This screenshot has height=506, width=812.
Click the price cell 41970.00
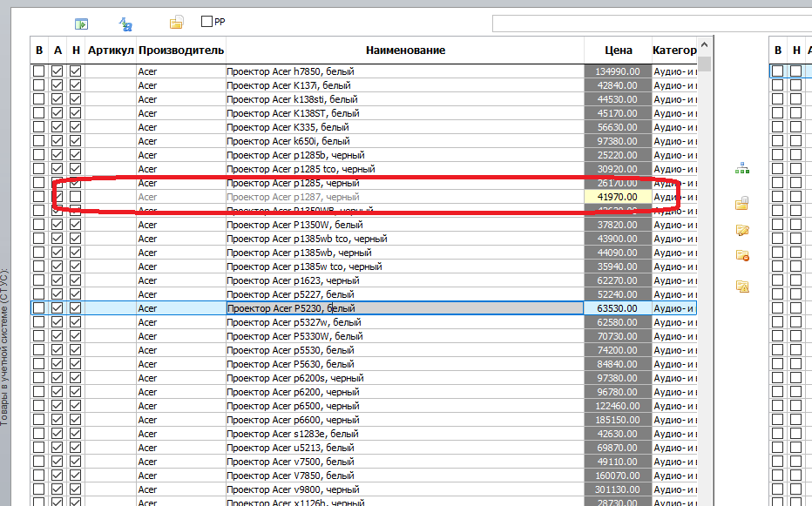tap(618, 197)
